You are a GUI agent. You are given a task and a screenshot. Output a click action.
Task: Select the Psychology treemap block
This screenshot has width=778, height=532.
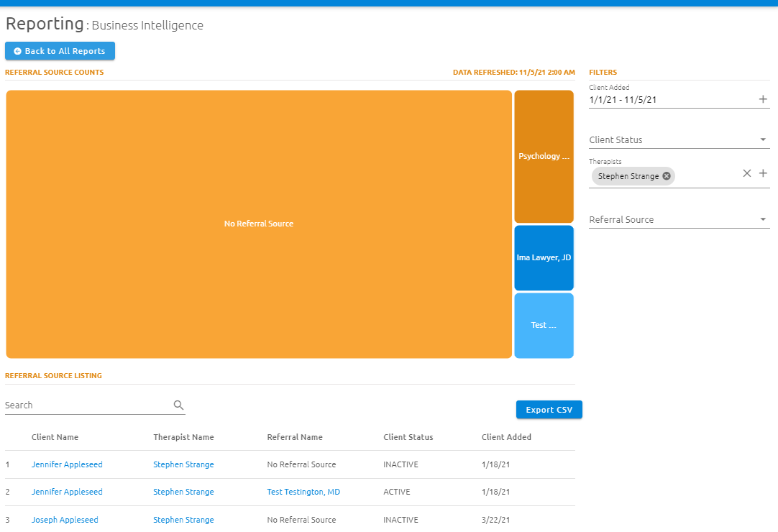coord(544,156)
